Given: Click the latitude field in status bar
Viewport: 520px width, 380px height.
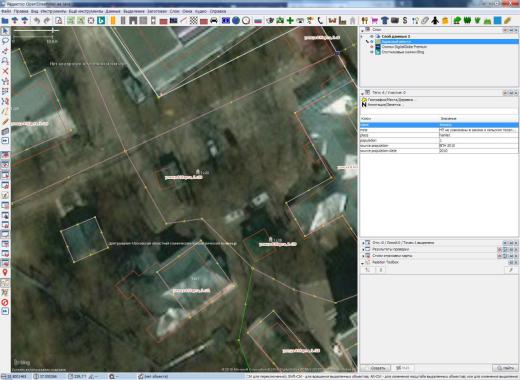Looking at the screenshot, I should [15, 376].
